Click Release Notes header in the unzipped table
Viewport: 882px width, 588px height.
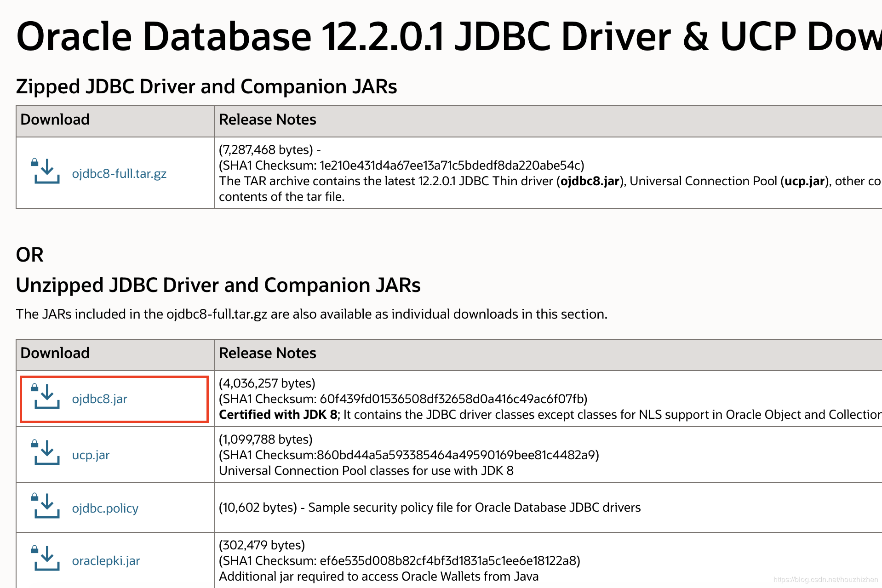click(x=267, y=353)
